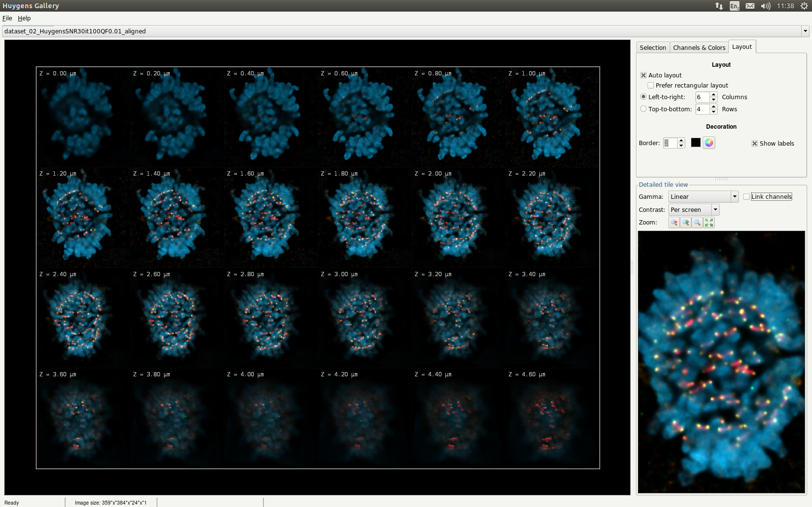Click the zoom in magnifier icon
Image resolution: width=812 pixels, height=507 pixels.
(x=685, y=223)
